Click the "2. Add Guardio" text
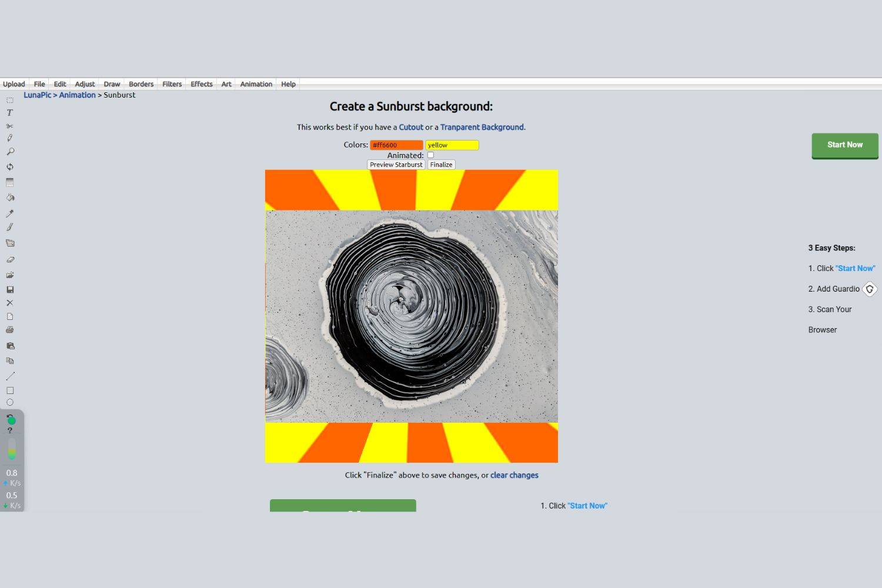 (834, 289)
